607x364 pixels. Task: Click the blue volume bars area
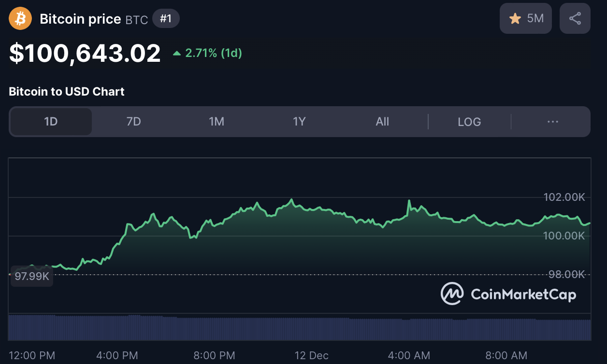tap(300, 327)
